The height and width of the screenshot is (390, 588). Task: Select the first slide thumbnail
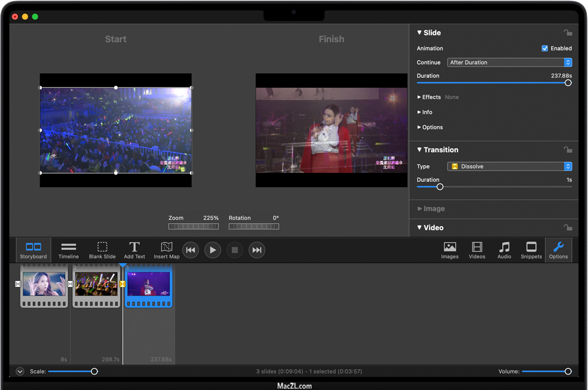tap(44, 285)
